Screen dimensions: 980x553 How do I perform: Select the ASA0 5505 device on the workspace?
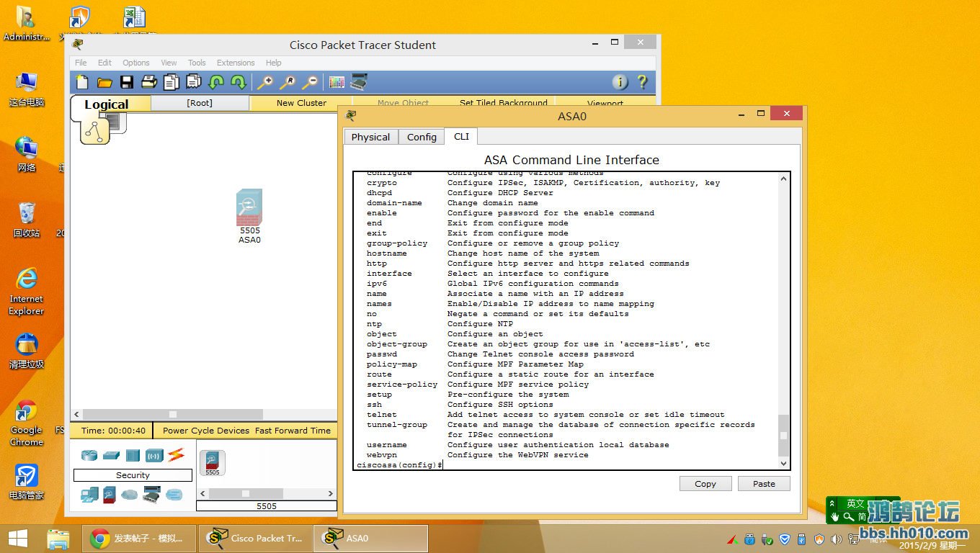coord(249,208)
